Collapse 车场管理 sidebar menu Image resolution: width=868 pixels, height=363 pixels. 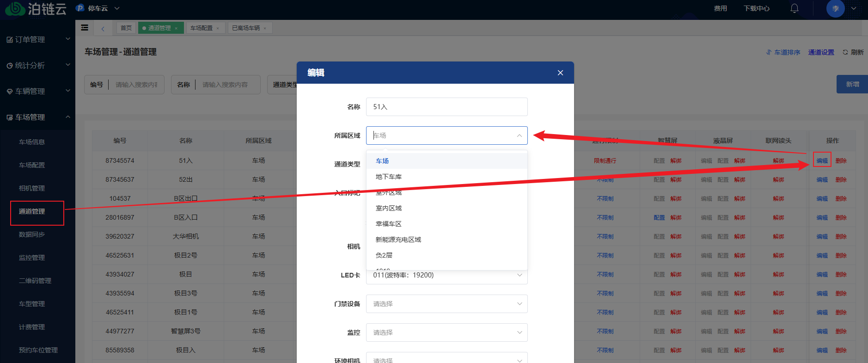coord(37,117)
